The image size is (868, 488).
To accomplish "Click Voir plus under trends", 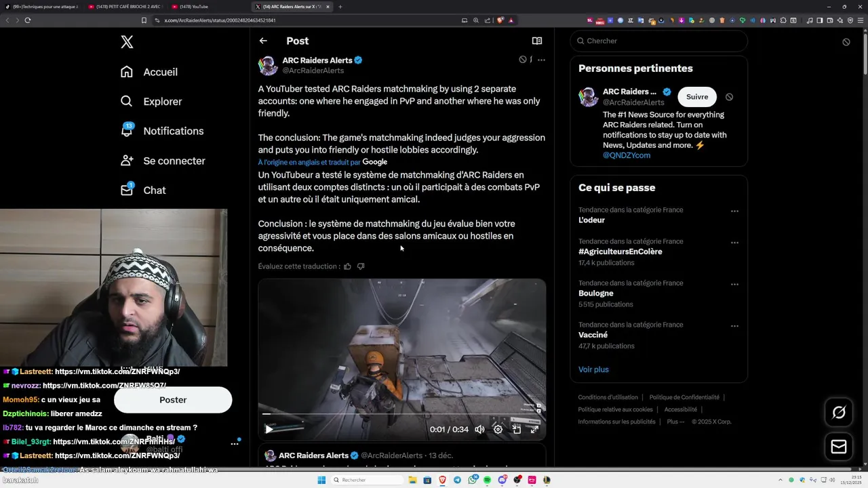I will pos(593,369).
